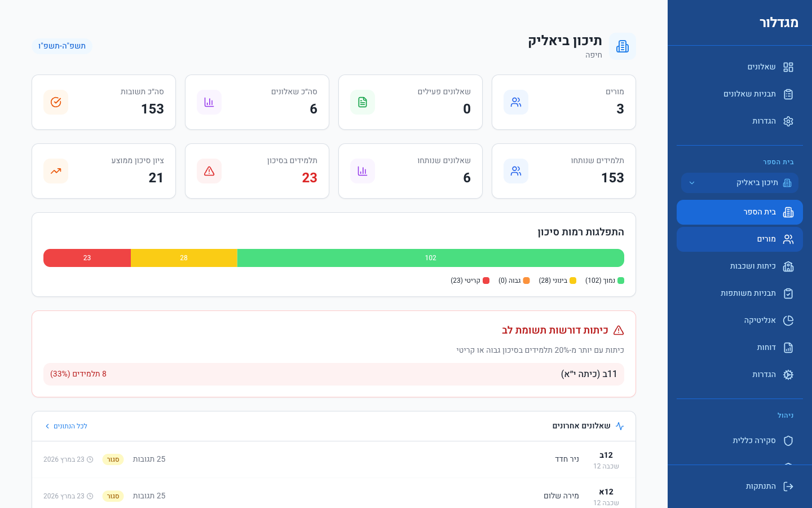Open תבניות משותפות in the sidebar
The height and width of the screenshot is (508, 812).
[x=740, y=294]
